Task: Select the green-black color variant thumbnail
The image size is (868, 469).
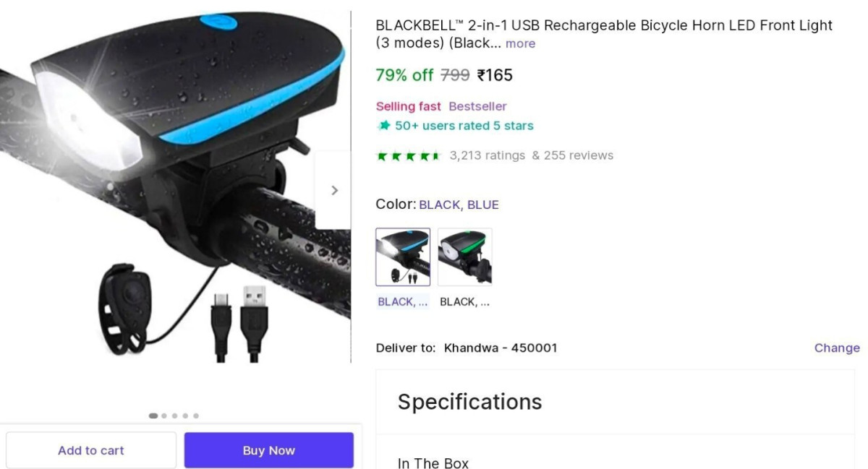Action: (x=465, y=257)
